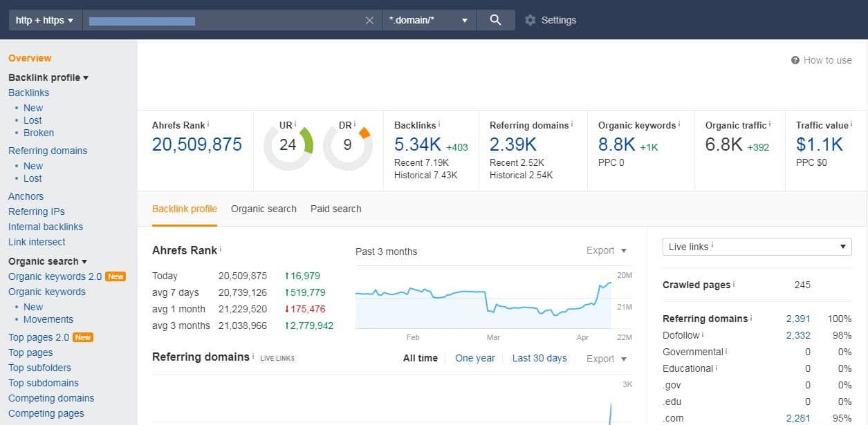Screen dimensions: 868x425
Task: Click the 5.34K backlinks count
Action: click(417, 144)
